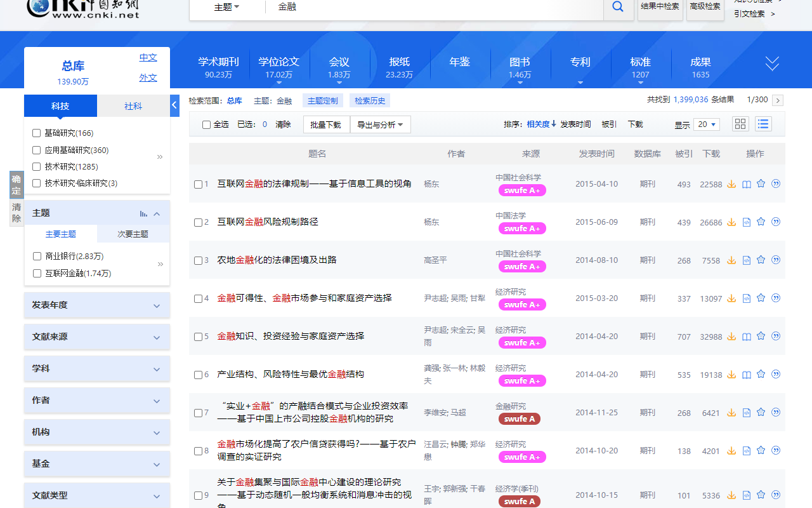The image size is (812, 508).
Task: Star the article '金融知识、投资经验与家庭资产选择'
Action: [761, 336]
